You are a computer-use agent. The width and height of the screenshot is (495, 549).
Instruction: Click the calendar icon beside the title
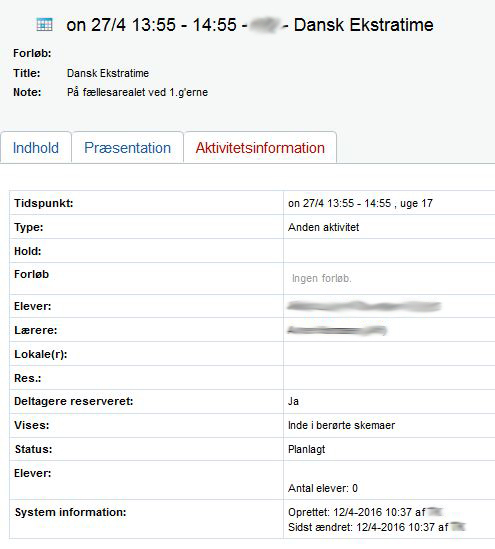44,25
